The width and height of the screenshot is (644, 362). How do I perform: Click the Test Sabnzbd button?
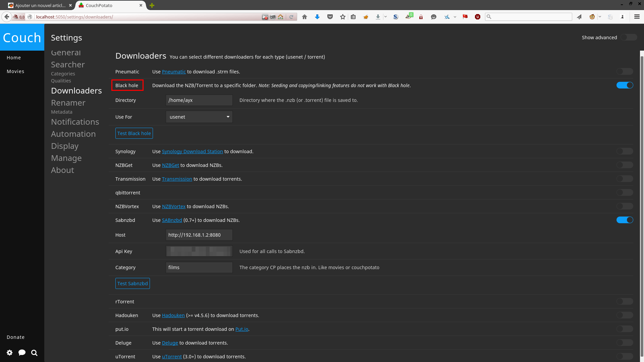click(x=132, y=283)
